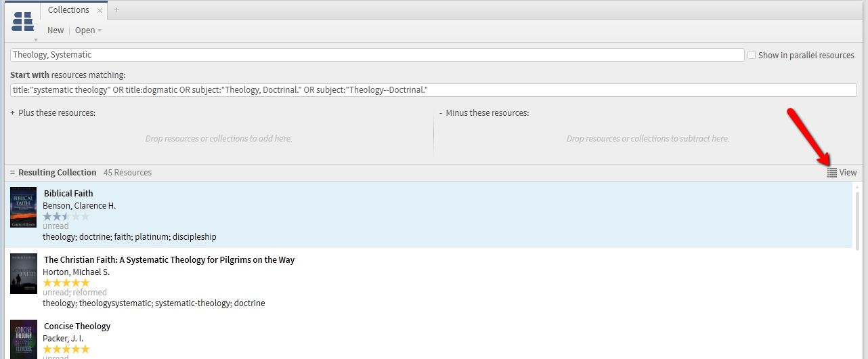This screenshot has width=868, height=359.
Task: Click the 'unread; reformed' status text
Action: (74, 293)
